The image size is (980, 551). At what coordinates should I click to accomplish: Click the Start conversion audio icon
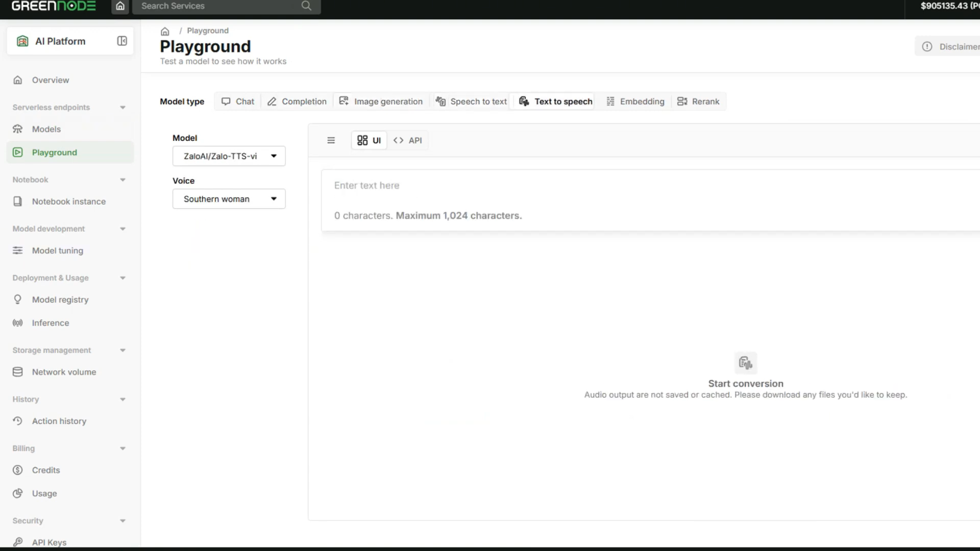click(746, 363)
